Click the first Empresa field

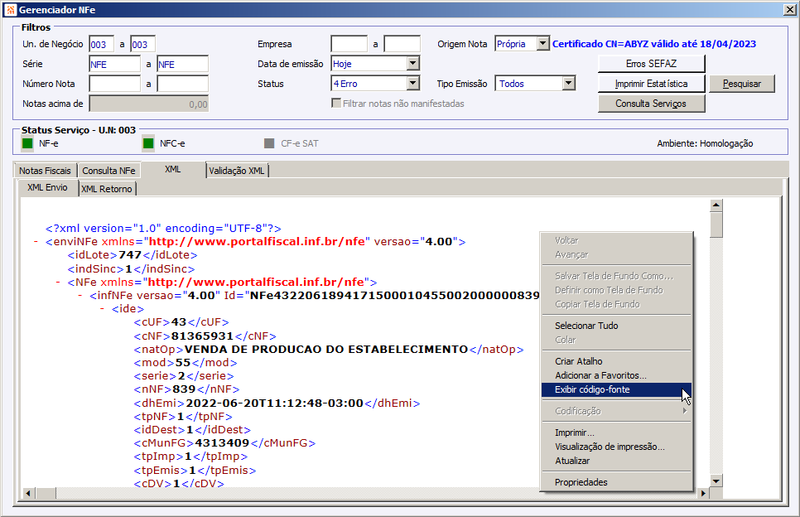(349, 44)
